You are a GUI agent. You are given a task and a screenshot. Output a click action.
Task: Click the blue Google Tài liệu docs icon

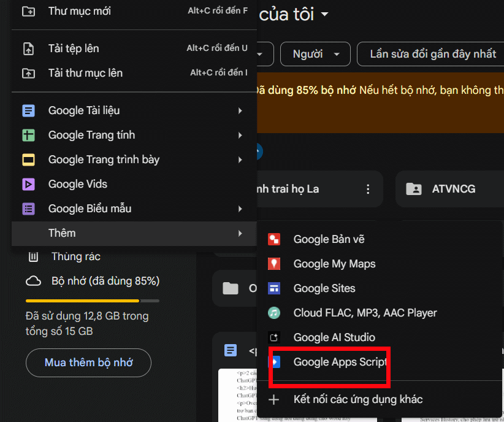coord(28,110)
